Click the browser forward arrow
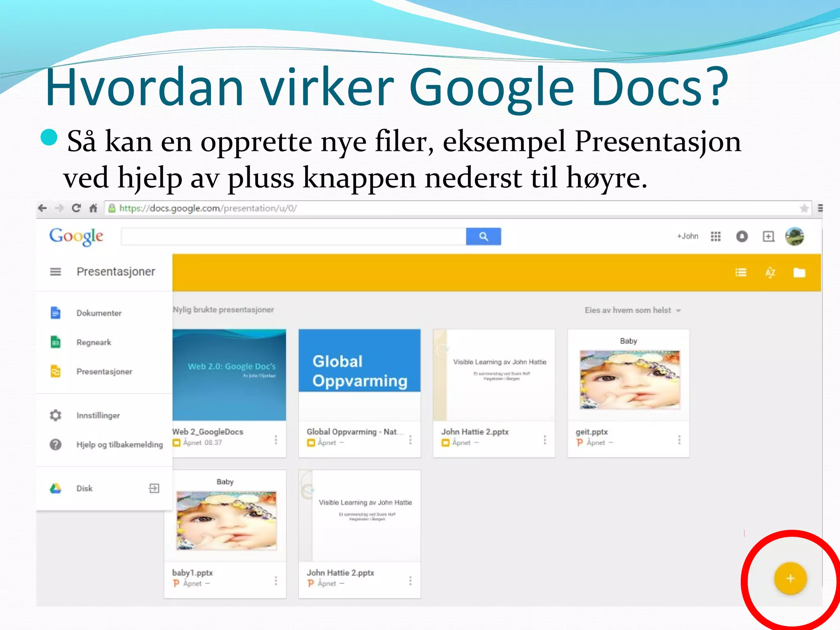 click(x=59, y=208)
